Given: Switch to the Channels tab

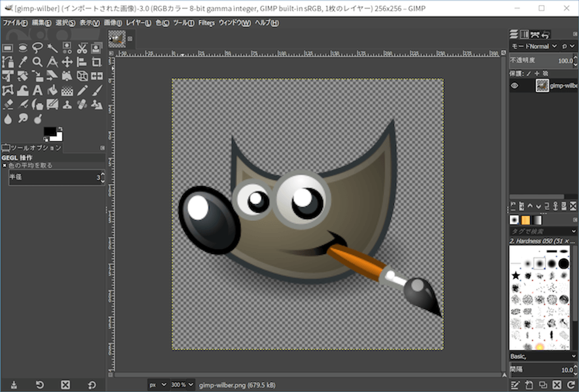Looking at the screenshot, I should click(524, 34).
